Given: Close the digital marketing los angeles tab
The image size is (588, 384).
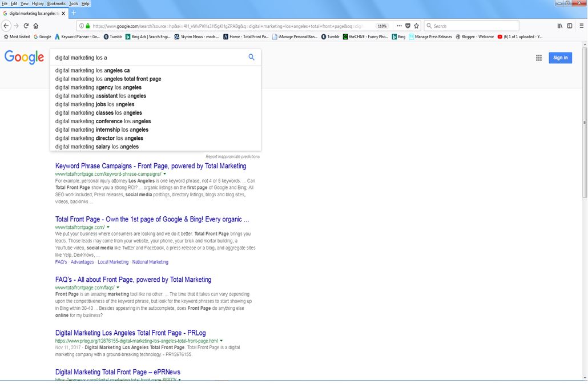Looking at the screenshot, I should 63,13.
